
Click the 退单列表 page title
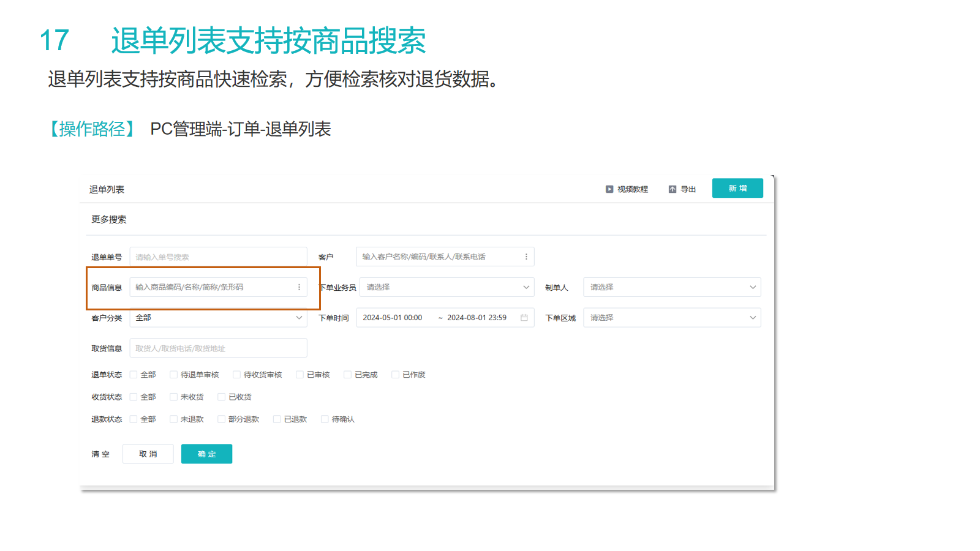pyautogui.click(x=107, y=189)
